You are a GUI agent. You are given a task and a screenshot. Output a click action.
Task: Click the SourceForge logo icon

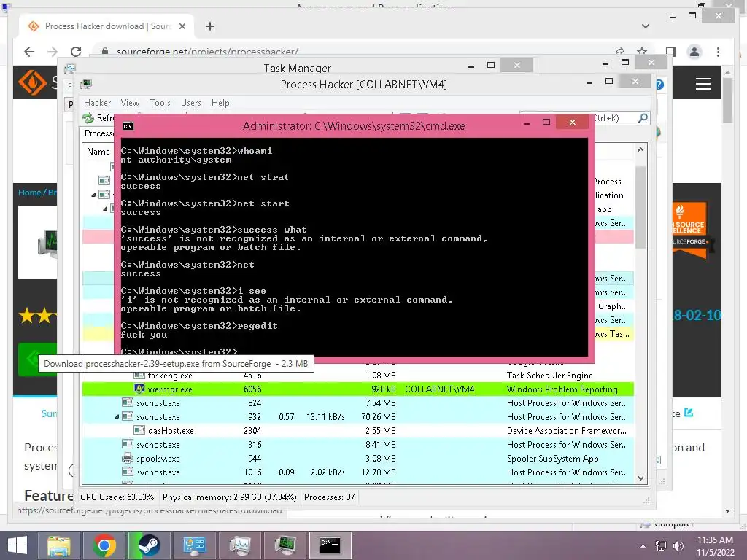(32, 82)
